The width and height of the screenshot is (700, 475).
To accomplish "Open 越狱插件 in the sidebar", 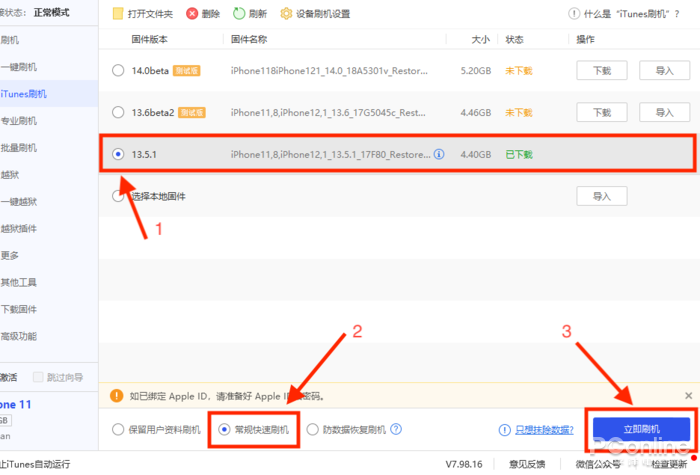I will [x=19, y=229].
